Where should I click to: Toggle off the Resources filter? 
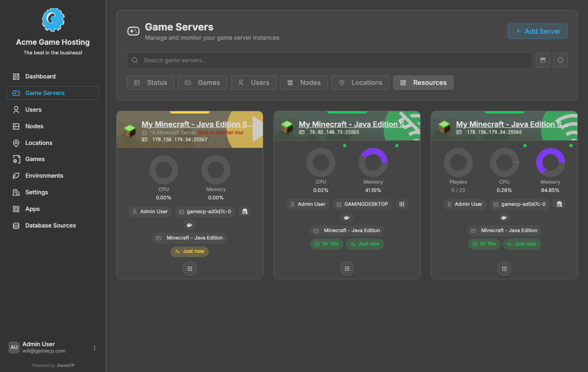coord(423,82)
